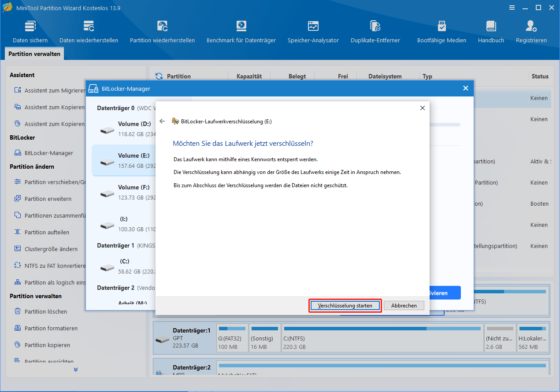Click Assistent section heading
560x392 pixels.
point(22,75)
